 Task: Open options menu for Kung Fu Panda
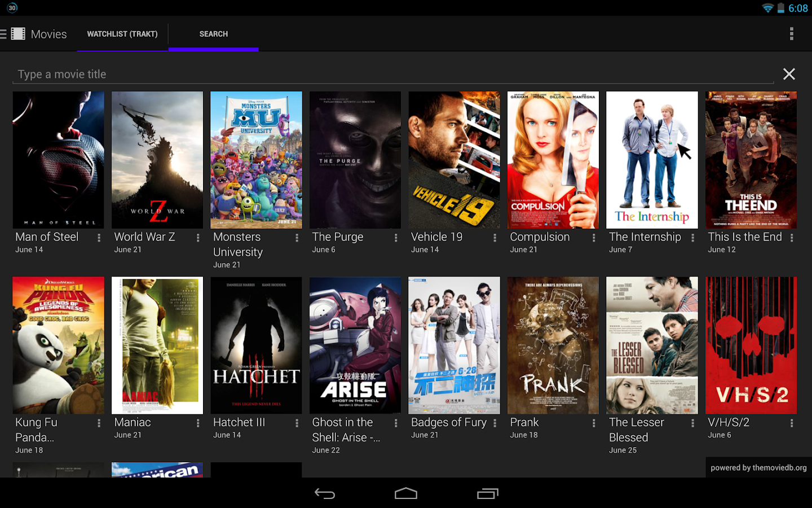click(99, 423)
